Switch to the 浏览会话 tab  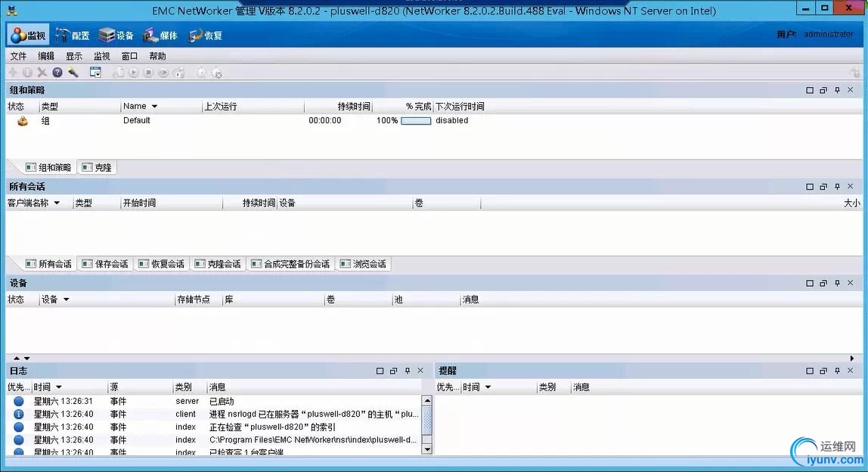[363, 264]
